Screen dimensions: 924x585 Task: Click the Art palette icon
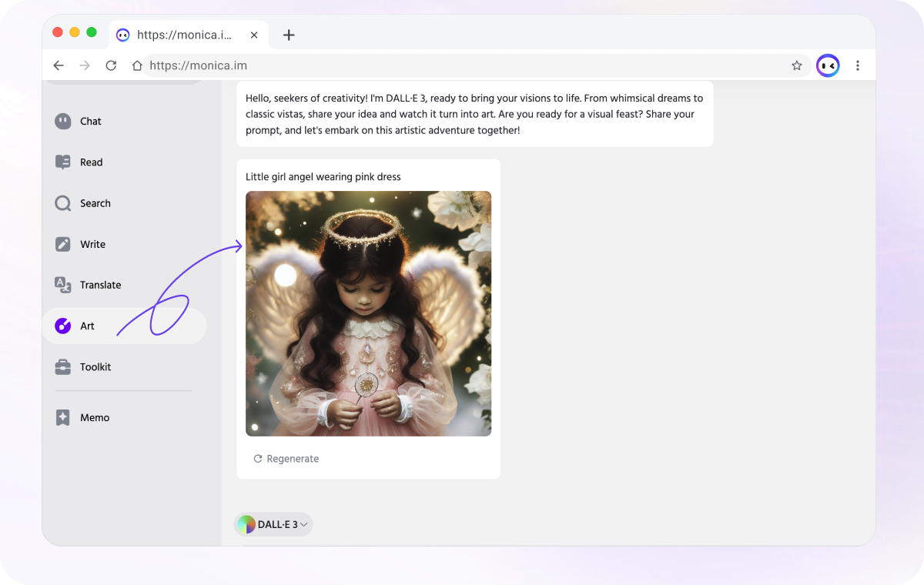click(63, 326)
